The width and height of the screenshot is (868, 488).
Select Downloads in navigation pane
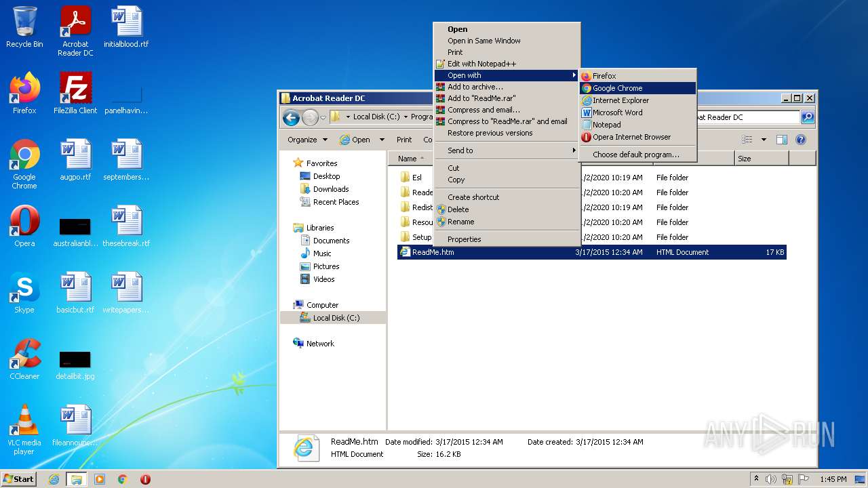[x=331, y=189]
